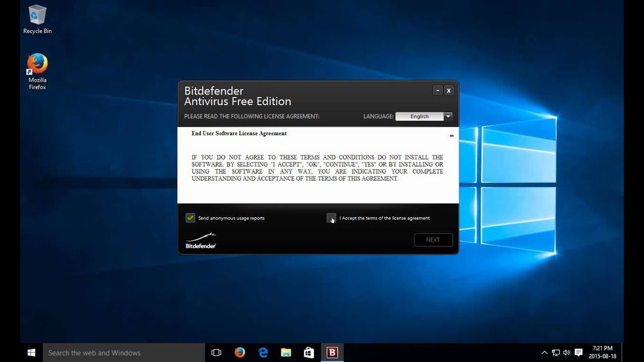Image resolution: width=644 pixels, height=362 pixels.
Task: Minimize the Bitdefender installer window
Action: [438, 90]
